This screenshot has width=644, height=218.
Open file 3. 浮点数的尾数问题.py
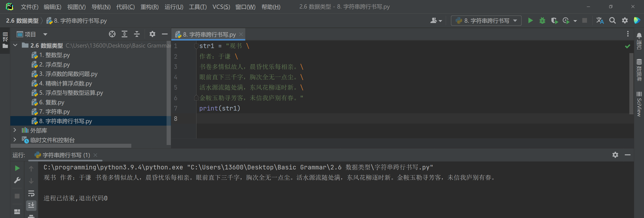pos(64,74)
